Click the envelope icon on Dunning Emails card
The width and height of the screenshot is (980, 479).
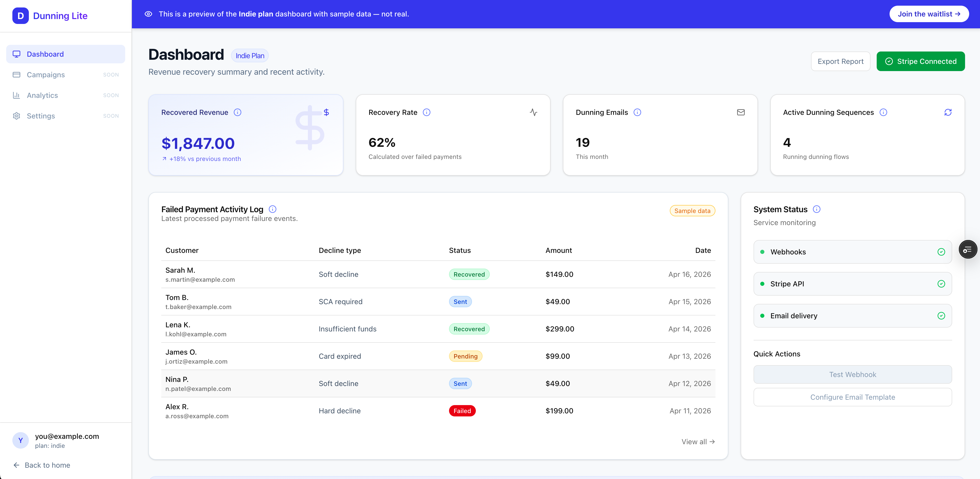click(x=741, y=112)
